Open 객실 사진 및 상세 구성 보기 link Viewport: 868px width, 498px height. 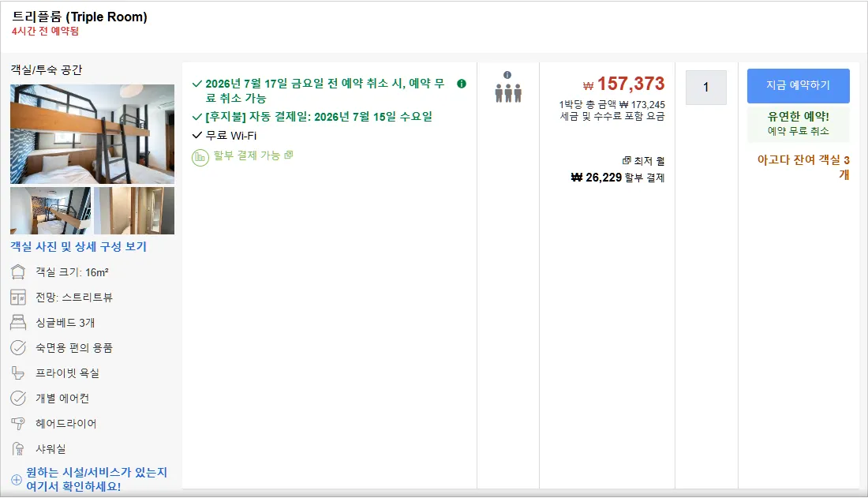[x=79, y=246]
